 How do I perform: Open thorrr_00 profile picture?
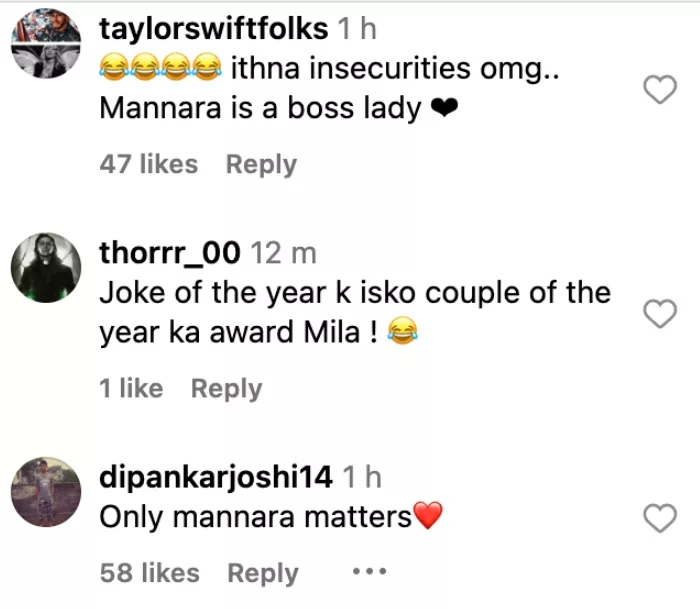[x=45, y=269]
